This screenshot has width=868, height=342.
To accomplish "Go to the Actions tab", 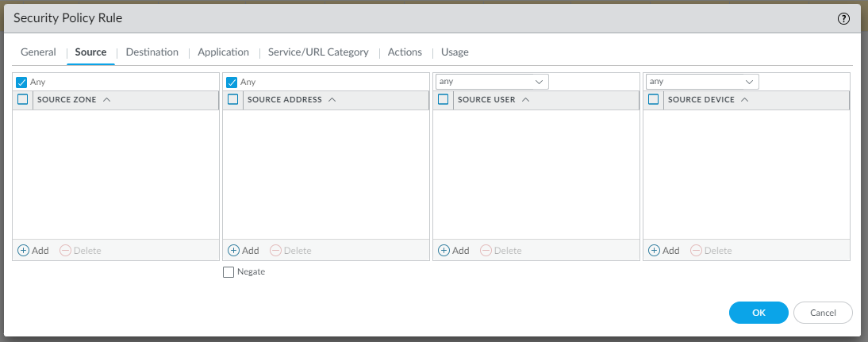I will click(405, 52).
